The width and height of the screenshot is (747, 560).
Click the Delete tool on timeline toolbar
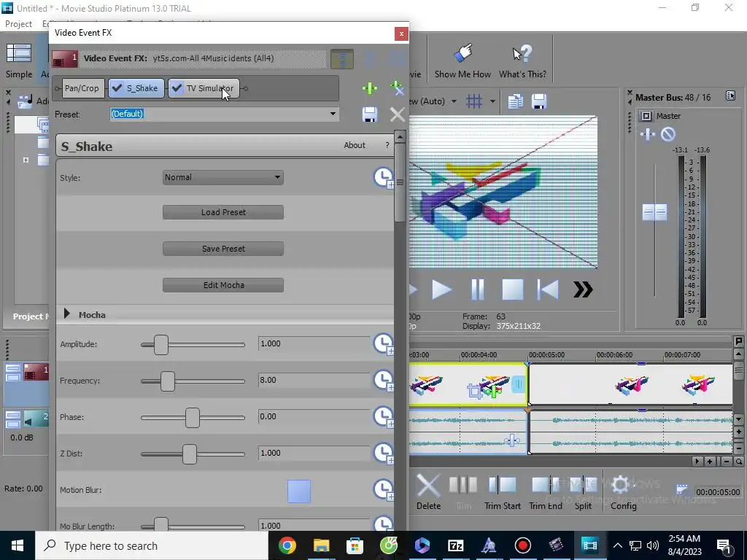pos(428,492)
